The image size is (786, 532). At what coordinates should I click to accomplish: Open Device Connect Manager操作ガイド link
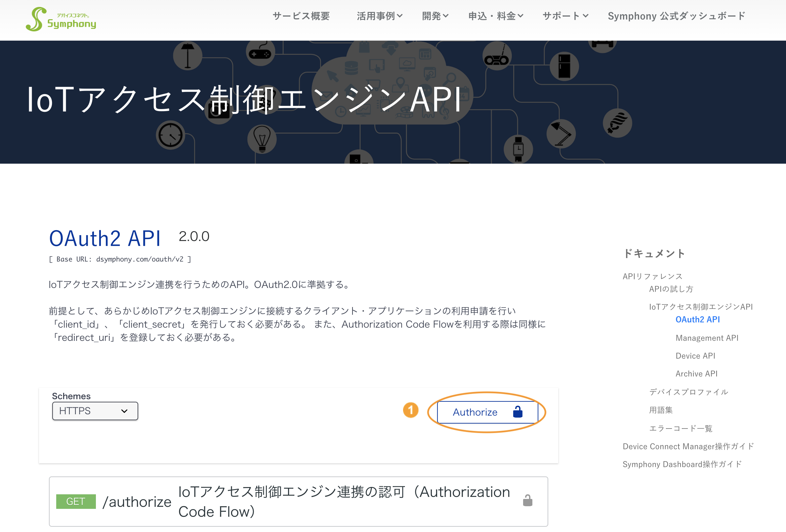point(688,446)
